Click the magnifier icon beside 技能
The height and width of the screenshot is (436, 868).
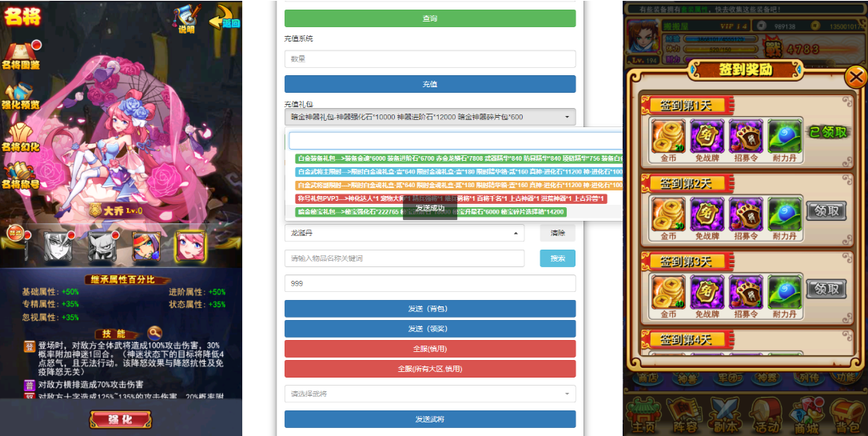[x=154, y=333]
